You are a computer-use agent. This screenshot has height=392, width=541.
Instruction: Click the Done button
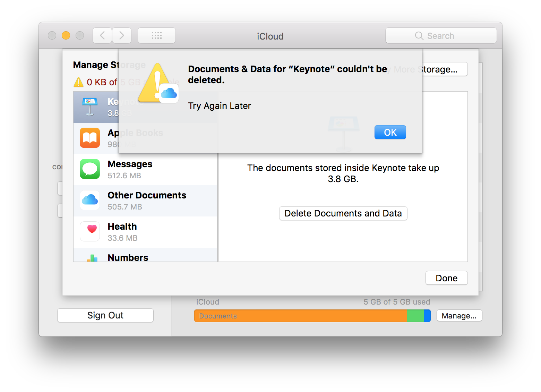click(x=447, y=278)
